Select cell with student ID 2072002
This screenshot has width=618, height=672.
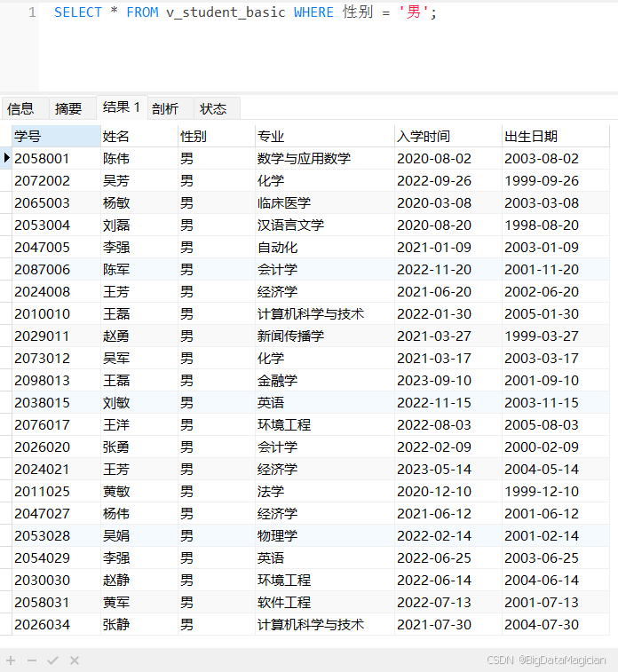pos(57,181)
